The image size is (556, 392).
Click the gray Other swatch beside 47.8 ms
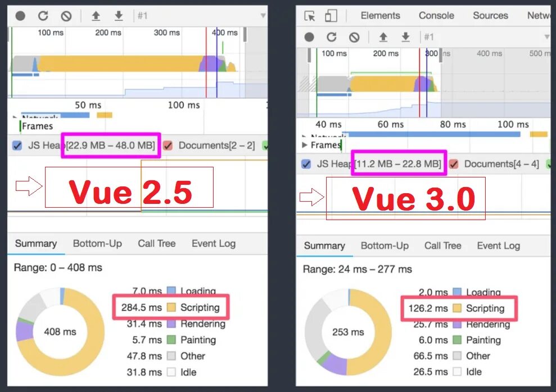pos(171,356)
